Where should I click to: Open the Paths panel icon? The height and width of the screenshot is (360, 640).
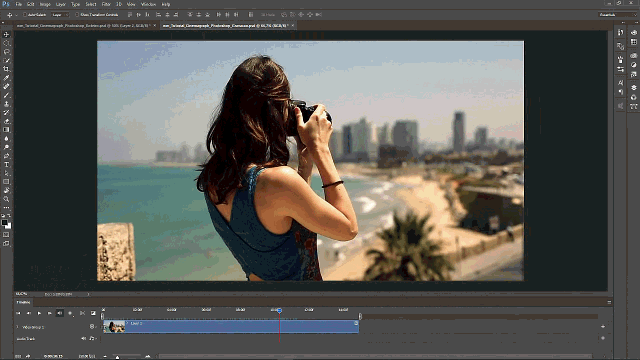tap(633, 107)
